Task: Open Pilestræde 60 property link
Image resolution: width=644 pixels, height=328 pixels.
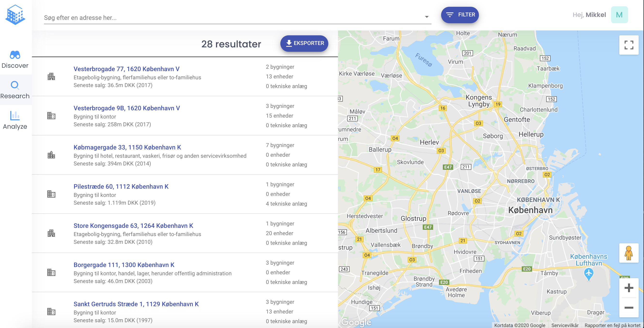Action: click(121, 186)
